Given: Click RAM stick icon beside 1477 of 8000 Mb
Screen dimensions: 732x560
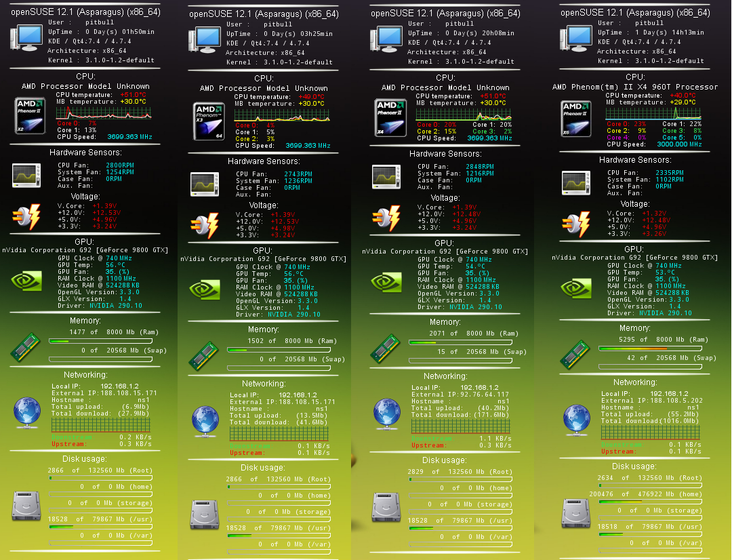Looking at the screenshot, I should point(25,347).
